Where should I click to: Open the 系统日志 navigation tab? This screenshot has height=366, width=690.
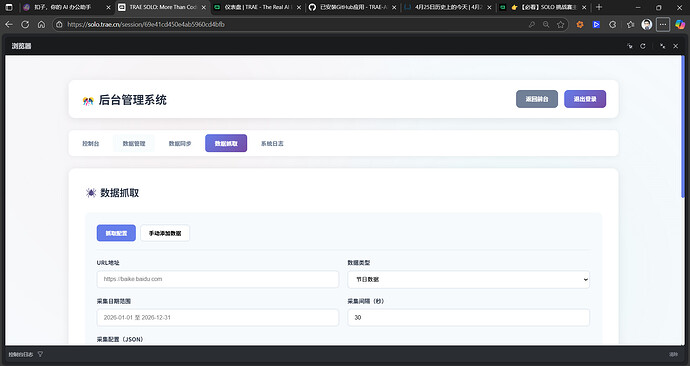coord(272,143)
